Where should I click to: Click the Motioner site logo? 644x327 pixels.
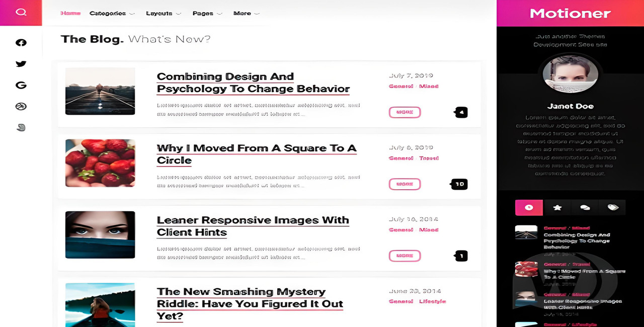tap(570, 14)
